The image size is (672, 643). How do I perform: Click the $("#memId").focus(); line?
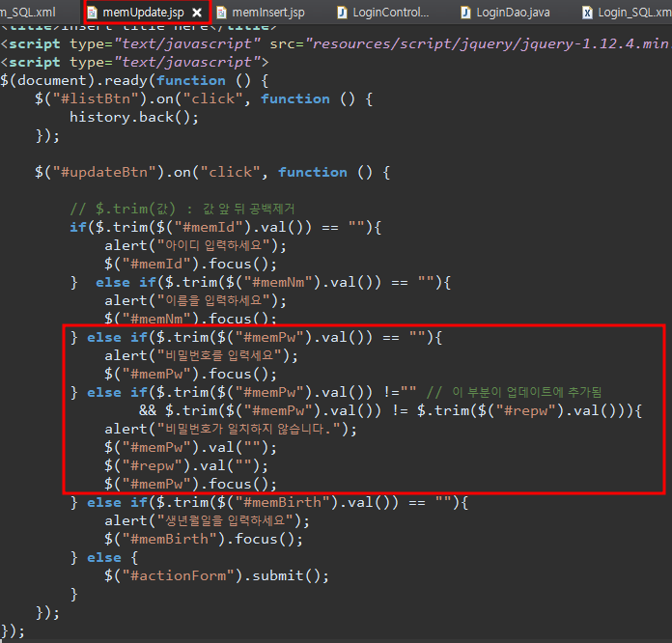click(x=191, y=265)
